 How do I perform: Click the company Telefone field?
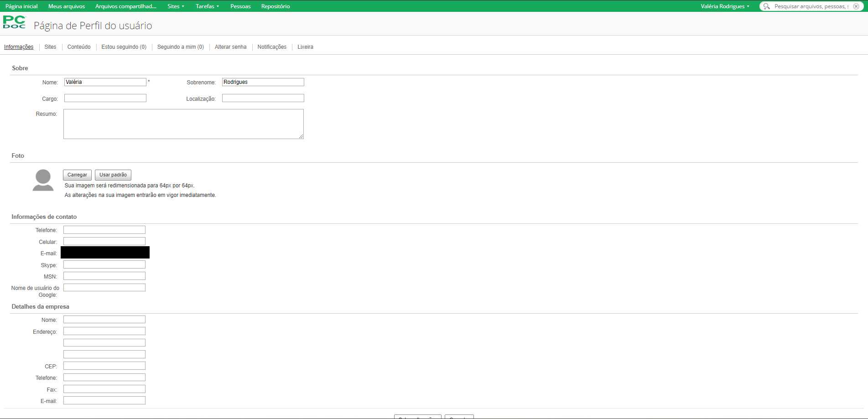(104, 378)
